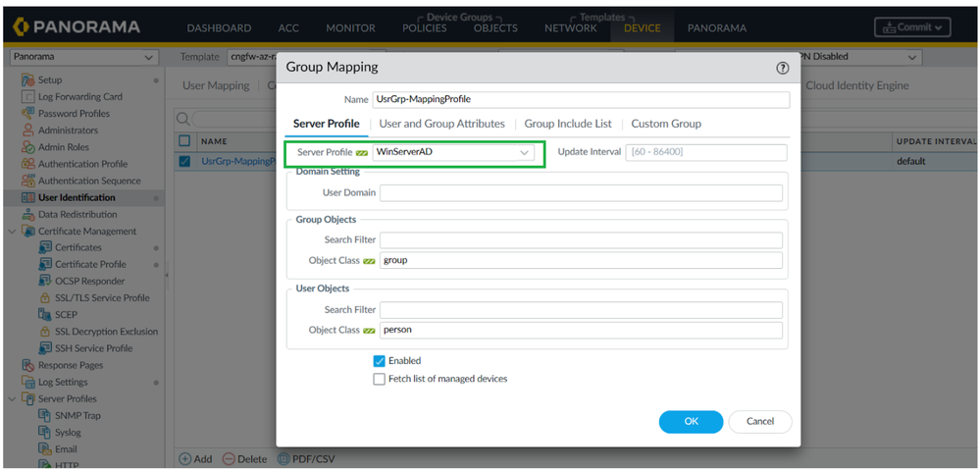Image resolution: width=980 pixels, height=472 pixels.
Task: Open the Server Profile WinServerAD dropdown
Action: 524,153
